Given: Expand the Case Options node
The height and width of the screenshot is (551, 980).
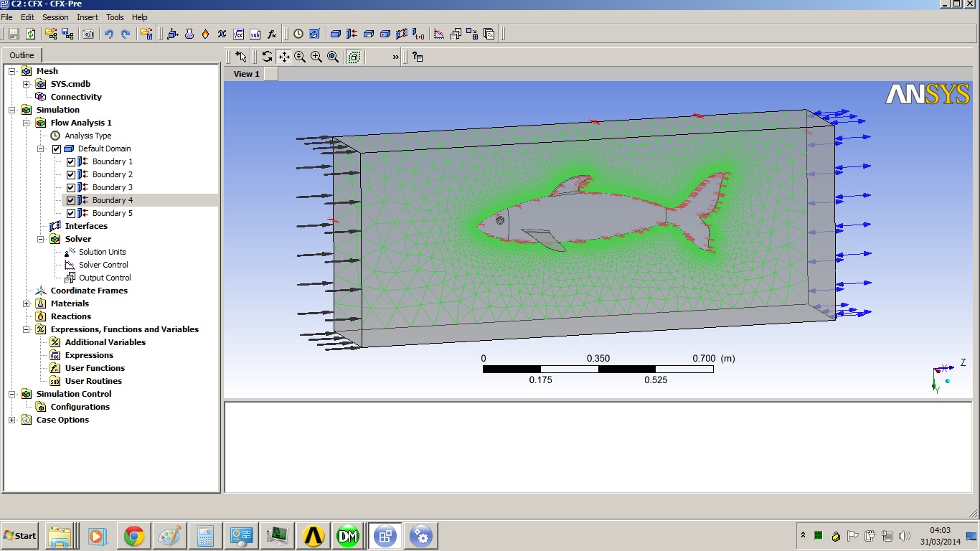Looking at the screenshot, I should (12, 420).
